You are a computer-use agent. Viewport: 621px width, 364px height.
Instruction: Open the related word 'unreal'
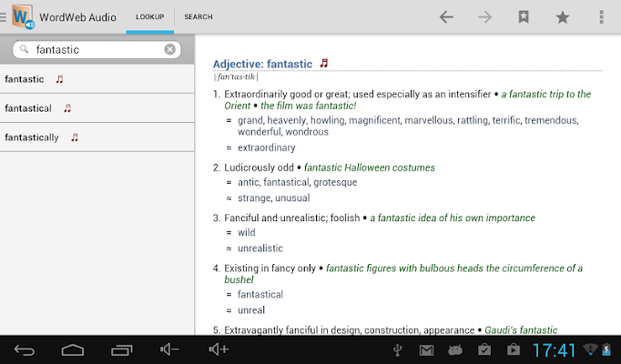click(251, 310)
